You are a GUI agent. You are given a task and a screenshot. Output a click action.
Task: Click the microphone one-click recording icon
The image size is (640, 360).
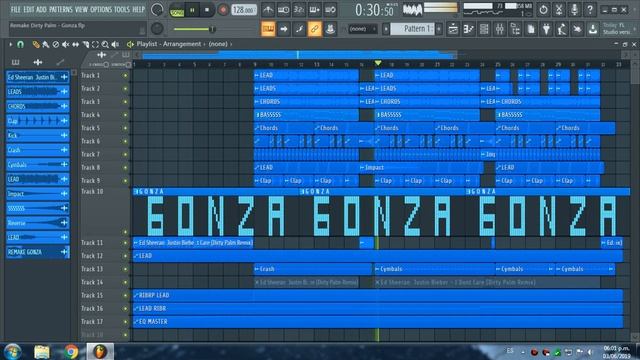[x=574, y=9]
